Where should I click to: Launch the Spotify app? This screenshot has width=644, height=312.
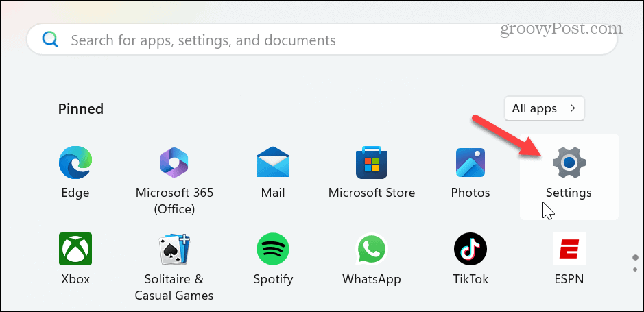click(x=273, y=249)
